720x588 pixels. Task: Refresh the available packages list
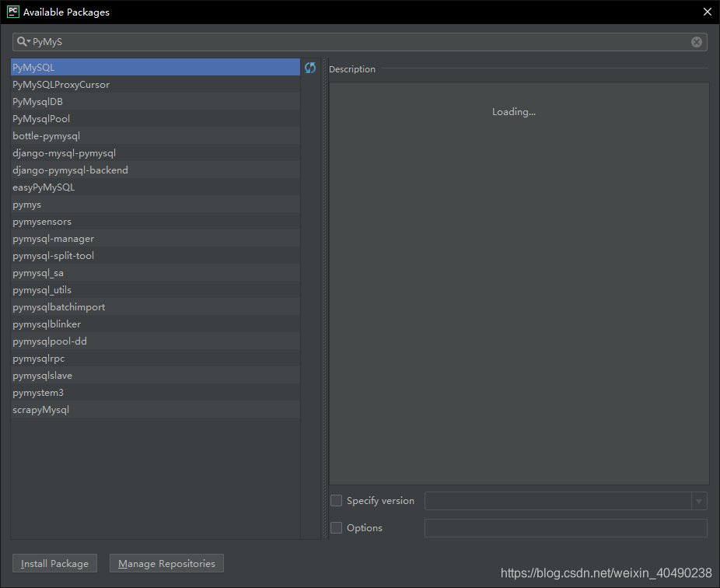point(309,68)
